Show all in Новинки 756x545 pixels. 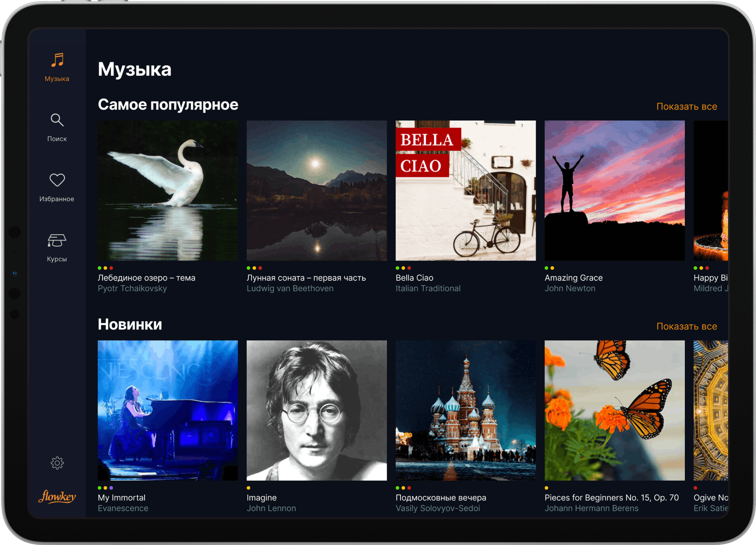[x=687, y=326]
